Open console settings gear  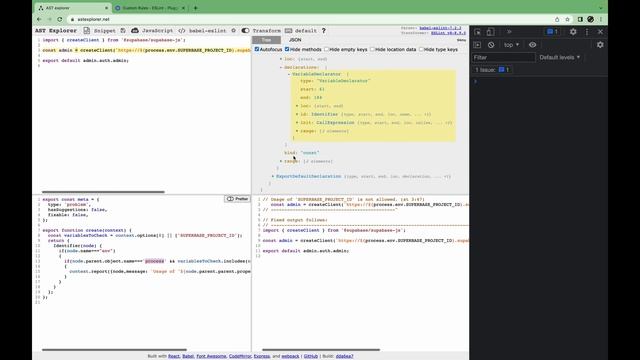(x=600, y=45)
